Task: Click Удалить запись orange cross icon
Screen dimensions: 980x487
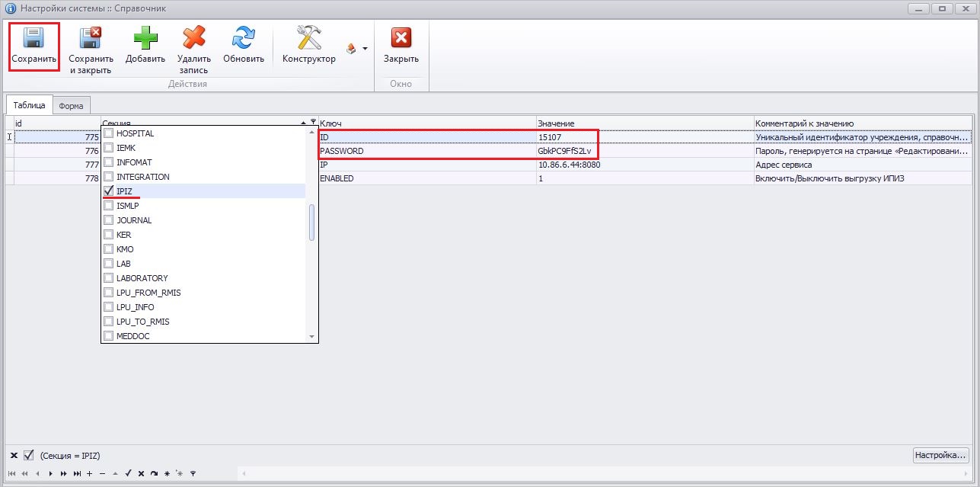Action: pos(194,39)
